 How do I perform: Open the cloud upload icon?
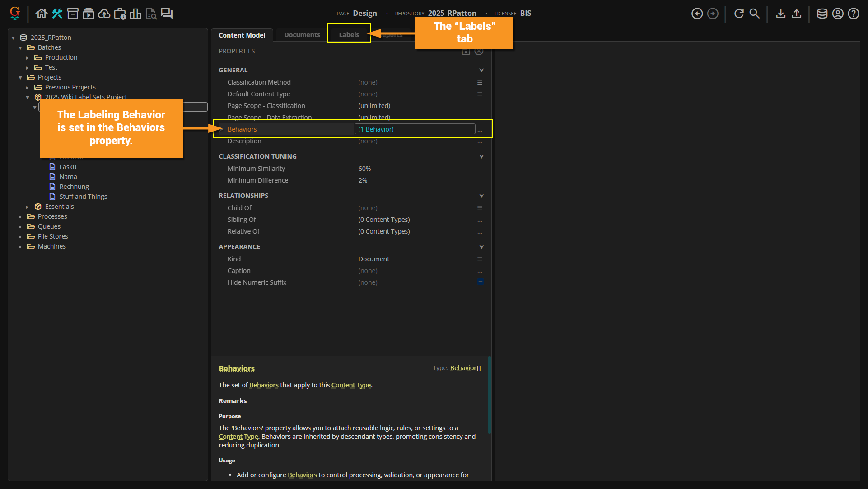point(104,14)
